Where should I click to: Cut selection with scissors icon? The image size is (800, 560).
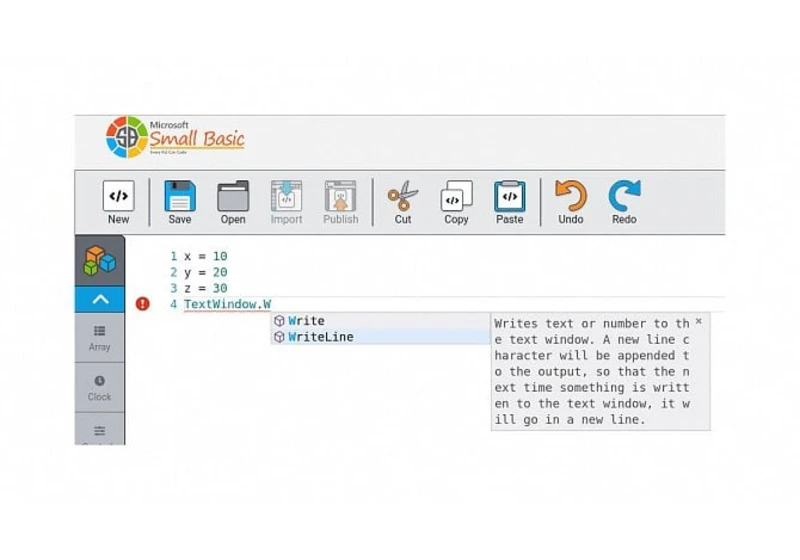[x=403, y=196]
